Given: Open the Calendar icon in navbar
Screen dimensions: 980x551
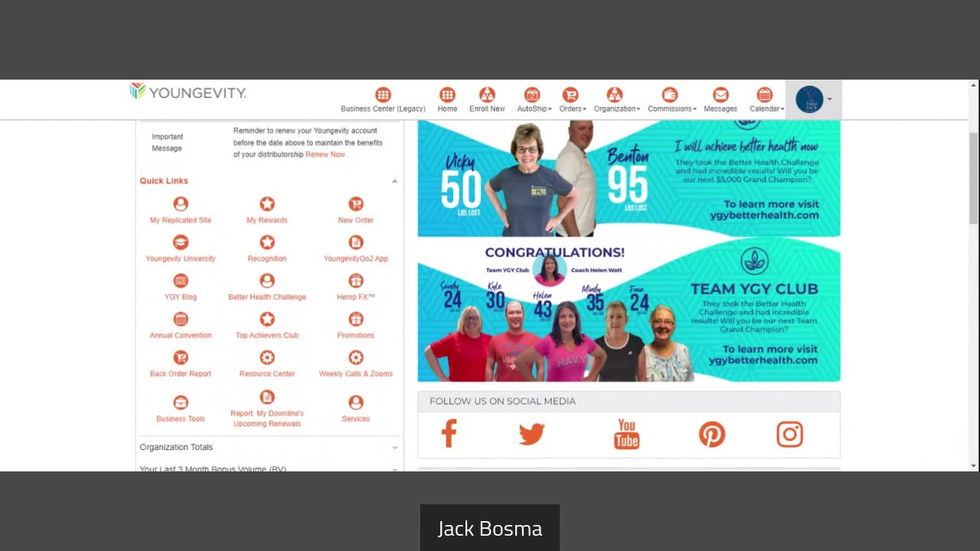Looking at the screenshot, I should (765, 95).
